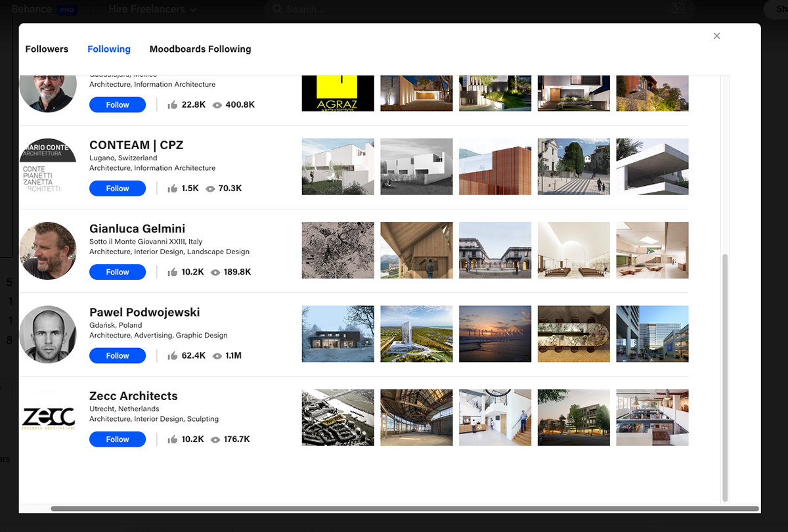788x532 pixels.
Task: Click views eye icon for Zecc Architects
Action: click(215, 439)
